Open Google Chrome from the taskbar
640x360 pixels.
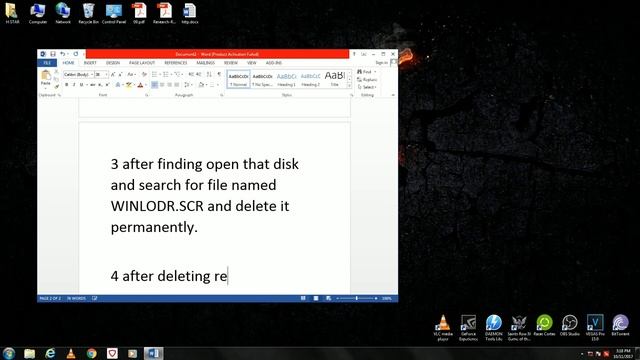(91, 353)
